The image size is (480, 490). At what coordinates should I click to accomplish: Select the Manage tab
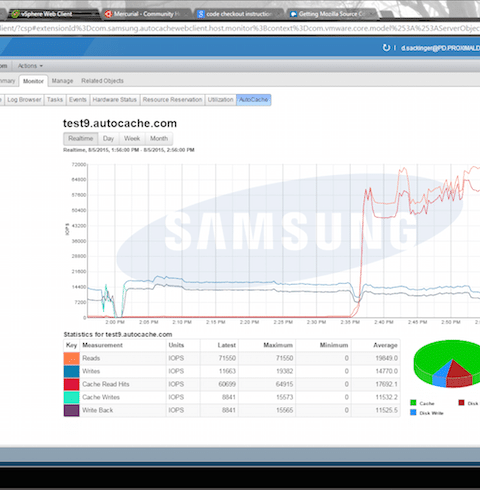(x=62, y=81)
